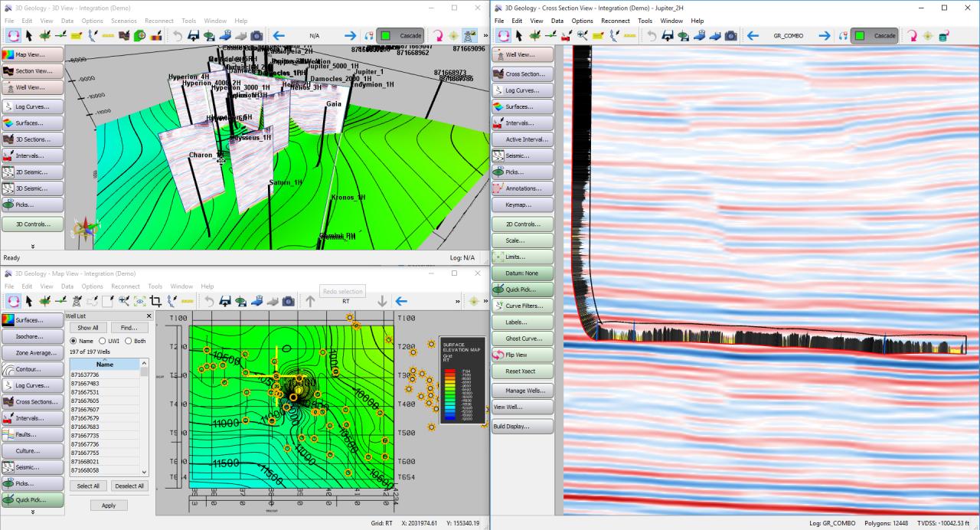Click the camera icon in Cross Section View toolbar
Image resolution: width=980 pixels, height=530 pixels.
pos(731,36)
